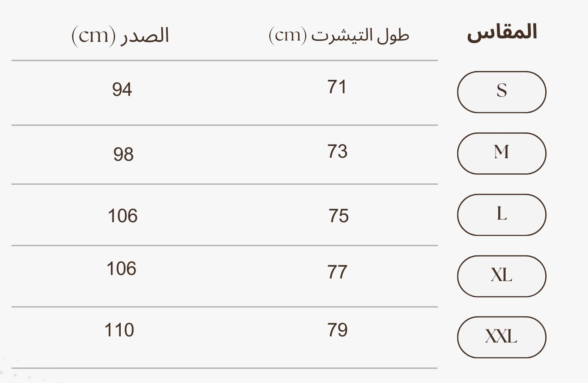Click the المقاس column header
588x383 pixels.
[502, 34]
